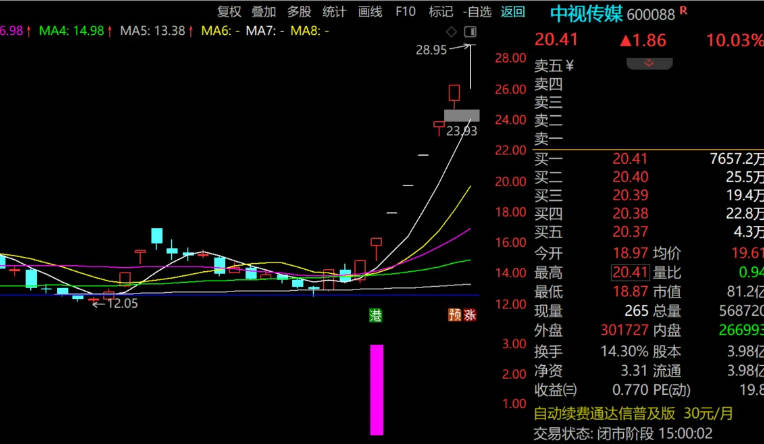This screenshot has width=764, height=444.
Task: Click the price change ▲1.86
Action: (643, 40)
